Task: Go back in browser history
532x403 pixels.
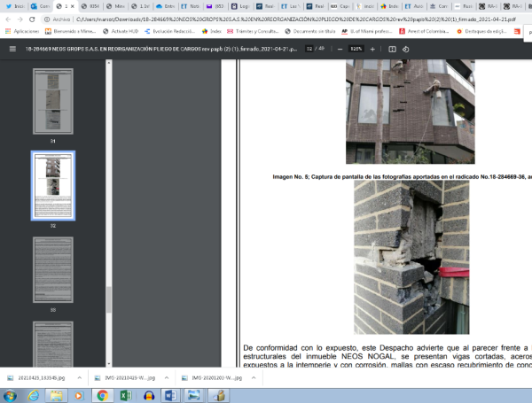Action: [x=8, y=19]
